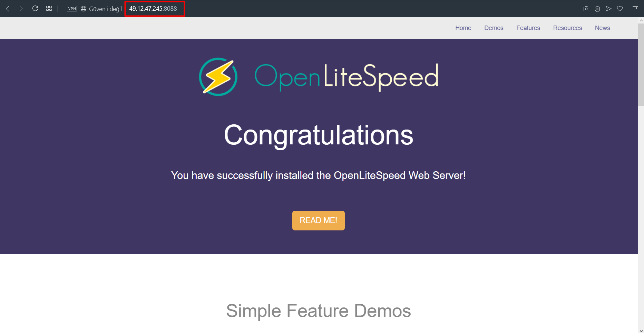This screenshot has width=644, height=333.
Task: Reload the current page
Action: point(35,8)
